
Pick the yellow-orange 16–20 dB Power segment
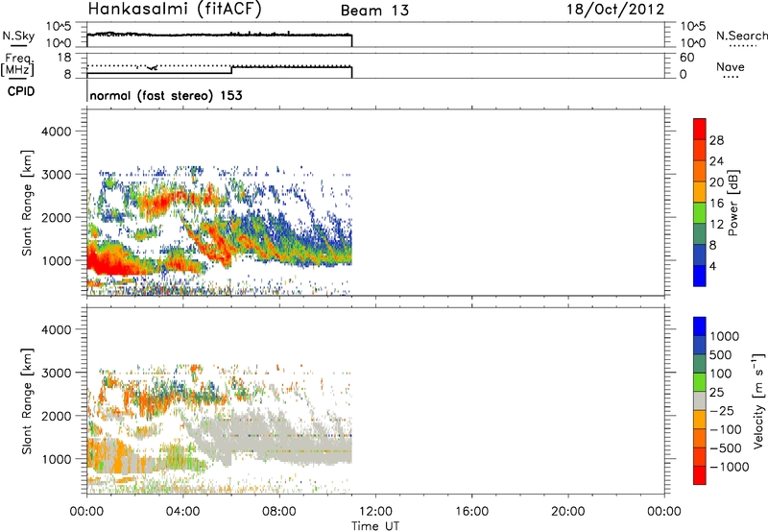700,191
